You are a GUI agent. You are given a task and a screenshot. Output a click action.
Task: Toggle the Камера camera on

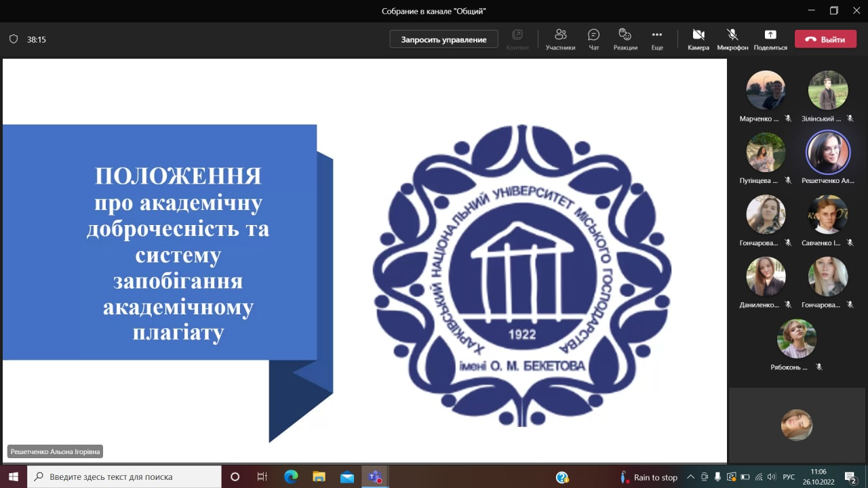(x=698, y=39)
